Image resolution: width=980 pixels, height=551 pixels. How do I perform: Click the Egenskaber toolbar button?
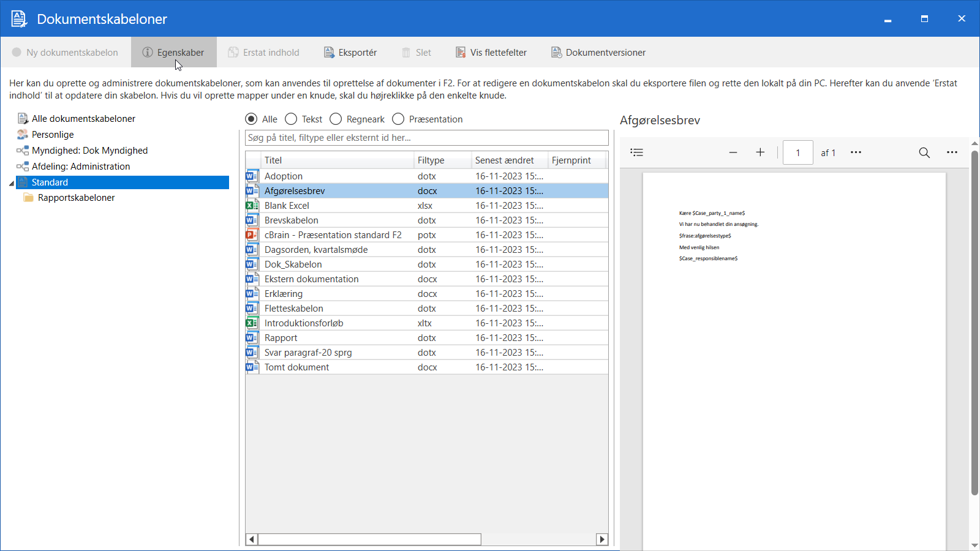pos(173,52)
